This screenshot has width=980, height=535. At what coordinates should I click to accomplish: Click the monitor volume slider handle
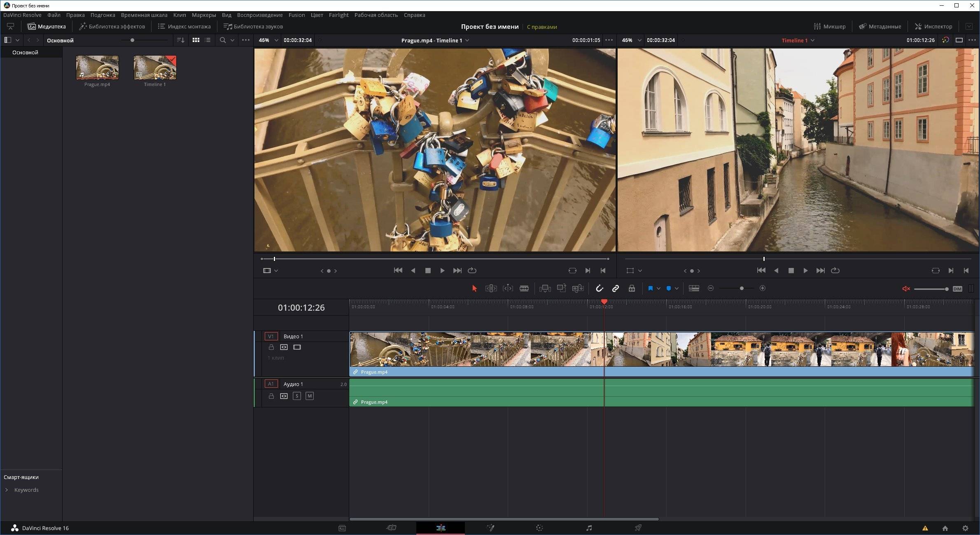(x=947, y=289)
